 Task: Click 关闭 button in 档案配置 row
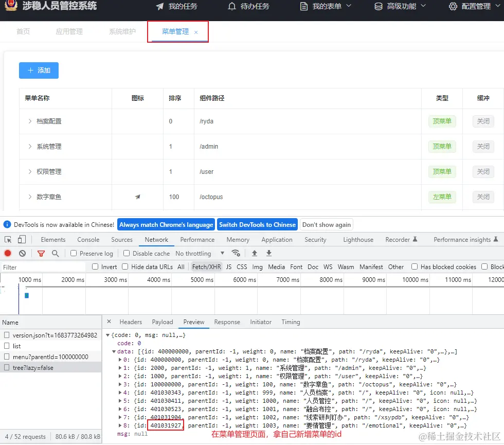tap(483, 121)
